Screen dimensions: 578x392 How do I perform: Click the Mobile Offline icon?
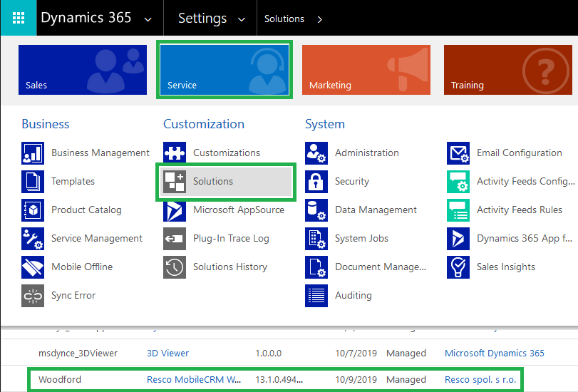pyautogui.click(x=33, y=267)
